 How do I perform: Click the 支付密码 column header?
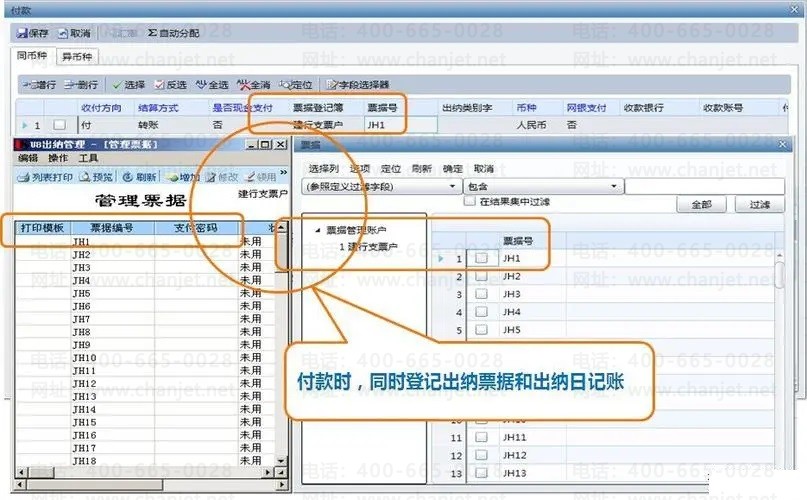[x=196, y=228]
